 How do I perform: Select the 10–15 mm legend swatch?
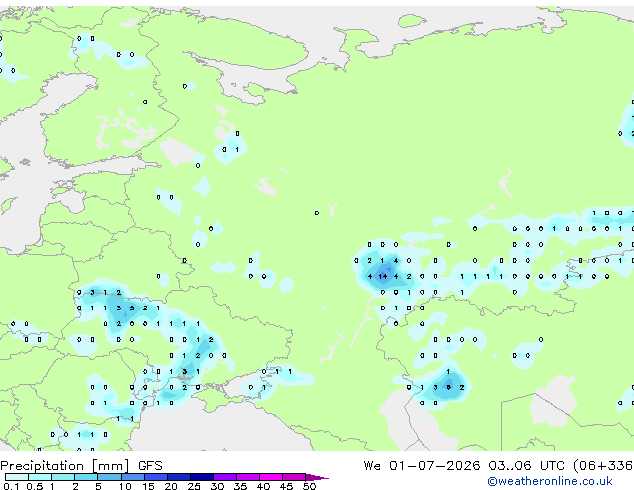132,477
